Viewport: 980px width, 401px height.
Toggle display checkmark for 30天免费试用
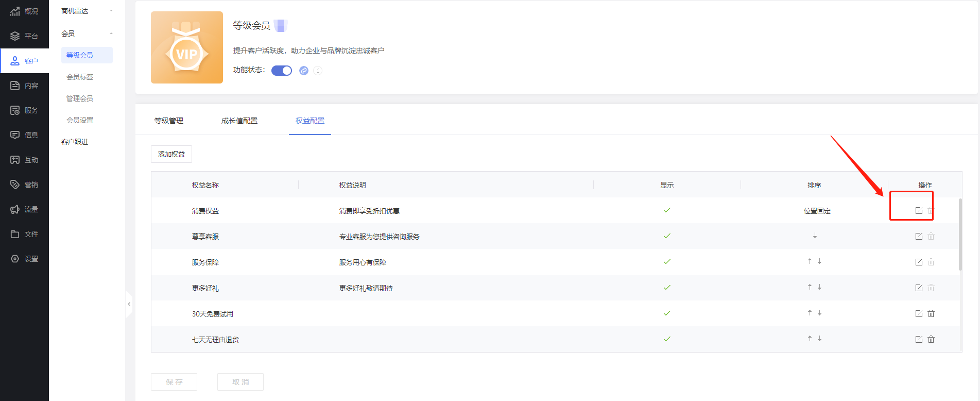pyautogui.click(x=667, y=313)
